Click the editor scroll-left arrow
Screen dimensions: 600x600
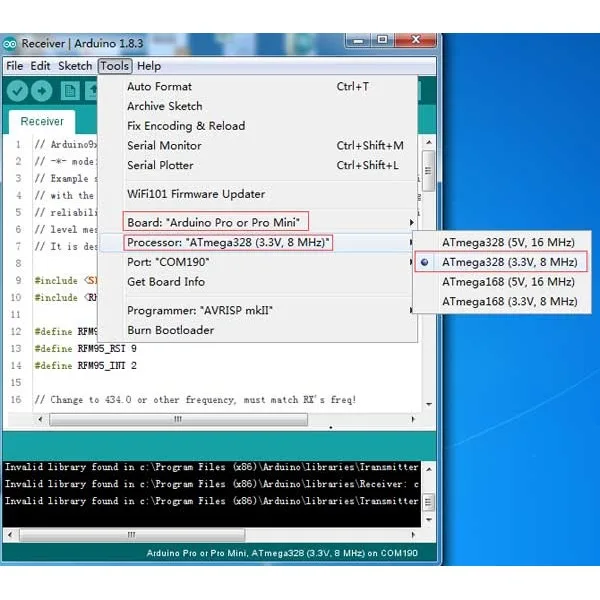pos(40,419)
